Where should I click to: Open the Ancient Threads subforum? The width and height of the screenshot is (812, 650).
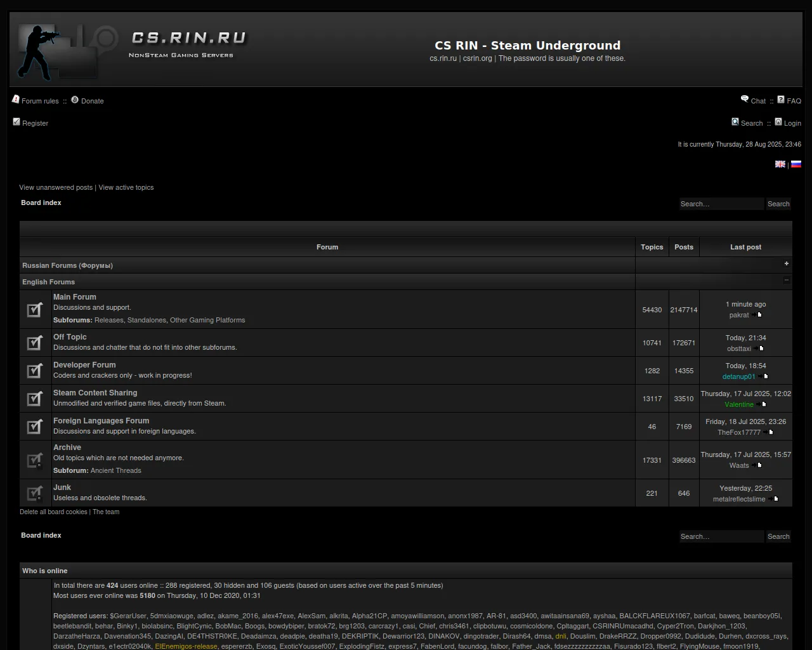(116, 470)
